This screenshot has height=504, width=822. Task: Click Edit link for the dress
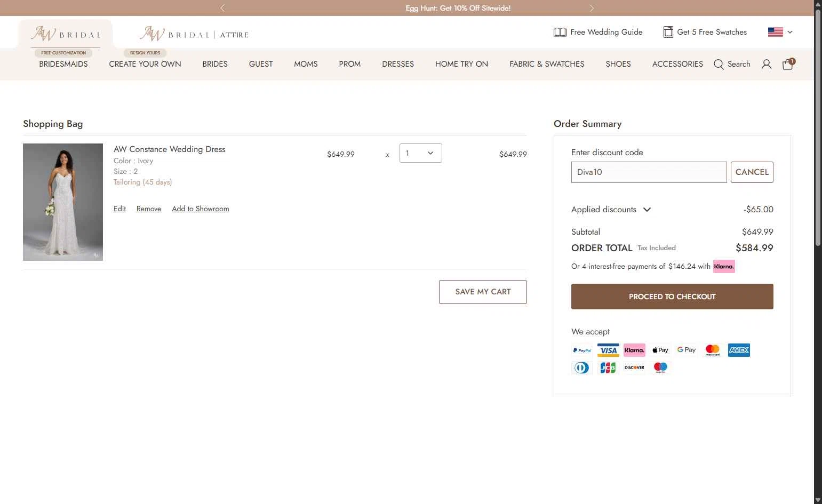point(119,209)
